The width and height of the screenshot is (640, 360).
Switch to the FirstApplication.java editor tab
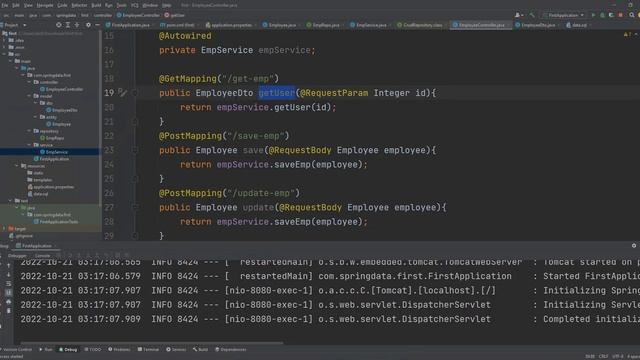click(128, 25)
